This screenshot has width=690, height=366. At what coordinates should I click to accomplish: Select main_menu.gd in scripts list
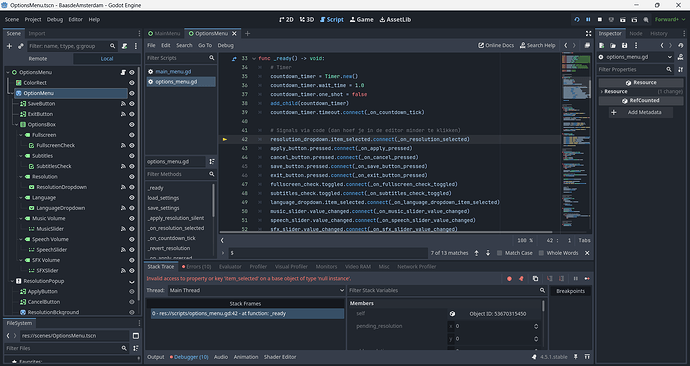[180, 72]
